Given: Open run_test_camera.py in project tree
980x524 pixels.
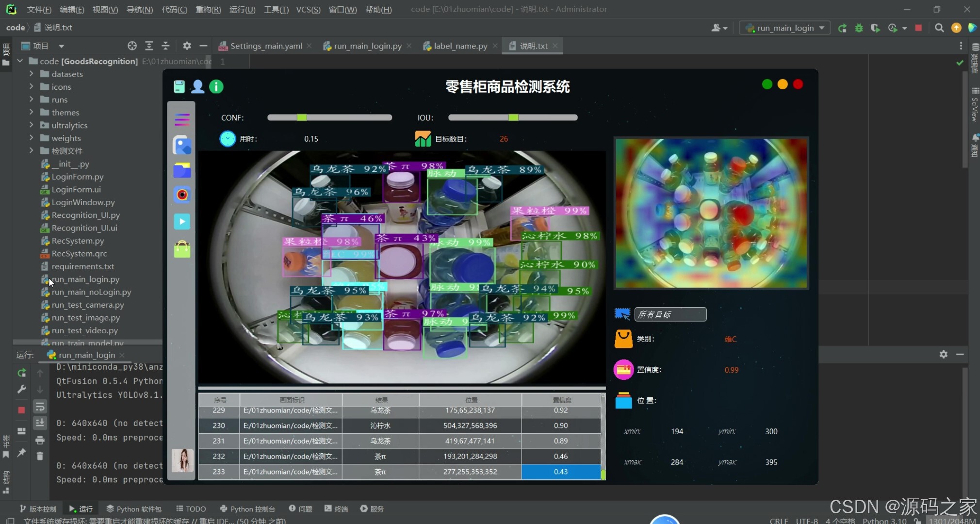Looking at the screenshot, I should [87, 305].
